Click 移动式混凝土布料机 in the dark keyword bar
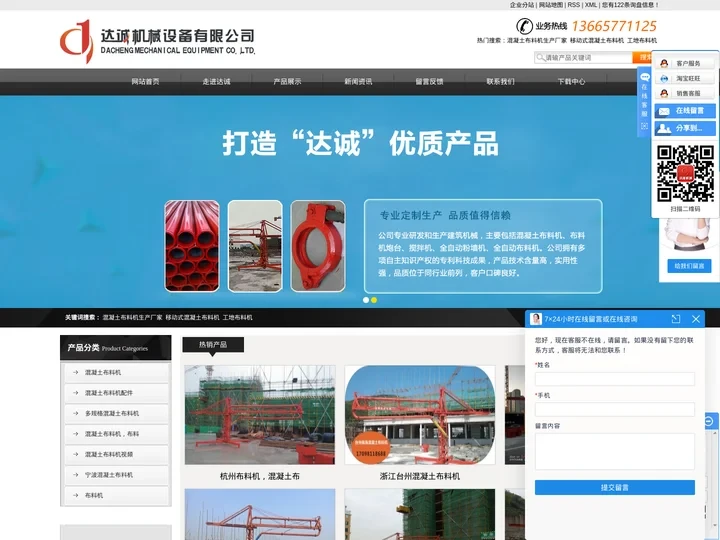 [192, 317]
